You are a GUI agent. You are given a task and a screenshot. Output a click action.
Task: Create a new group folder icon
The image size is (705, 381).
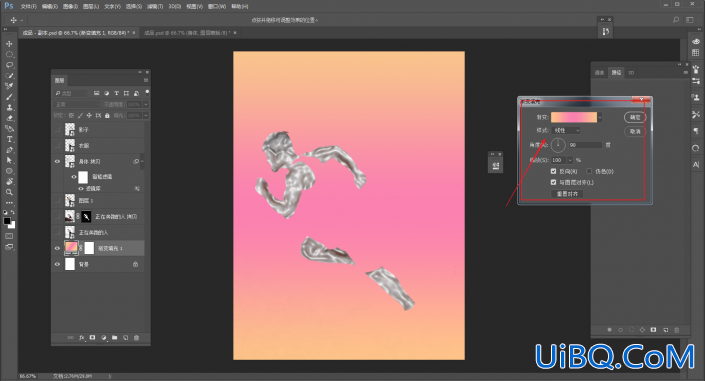pos(114,338)
